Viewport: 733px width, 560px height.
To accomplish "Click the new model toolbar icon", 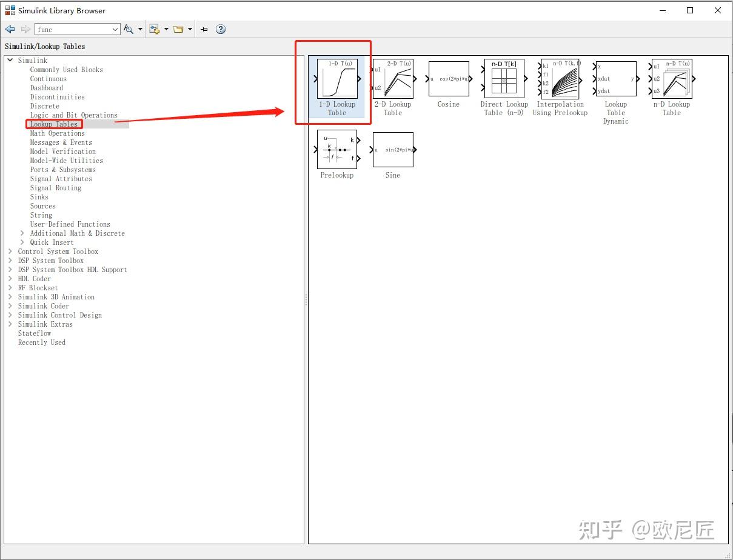I will tap(155, 29).
